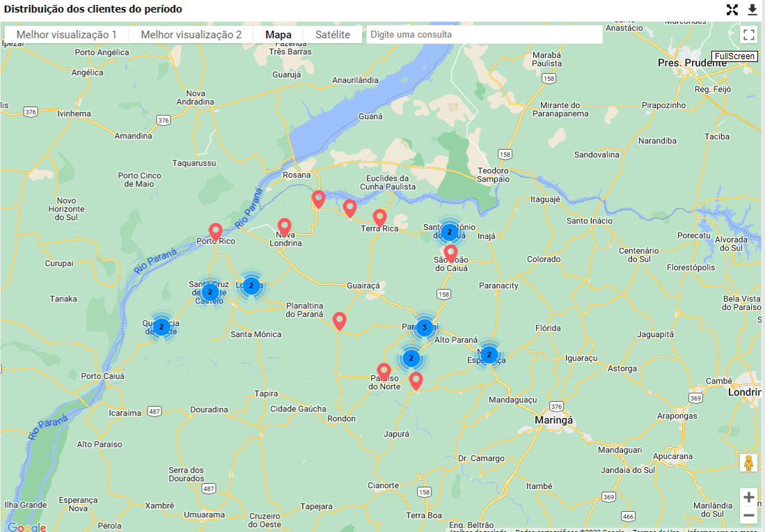Open cluster of 2 at Santa Cruz de Monte Castelo
This screenshot has width=765, height=532.
click(x=210, y=292)
